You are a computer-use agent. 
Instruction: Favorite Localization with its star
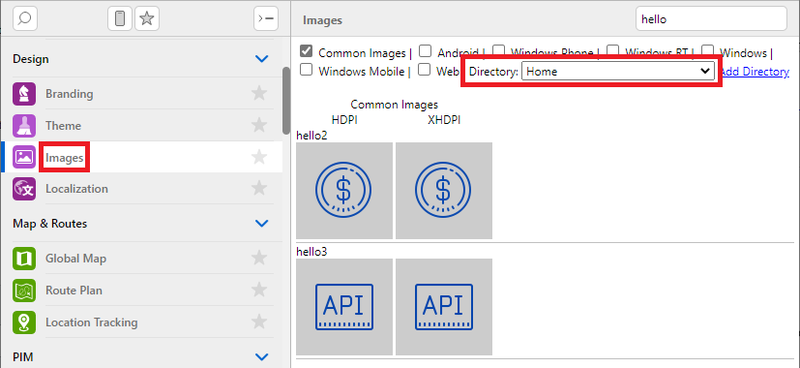[x=260, y=188]
